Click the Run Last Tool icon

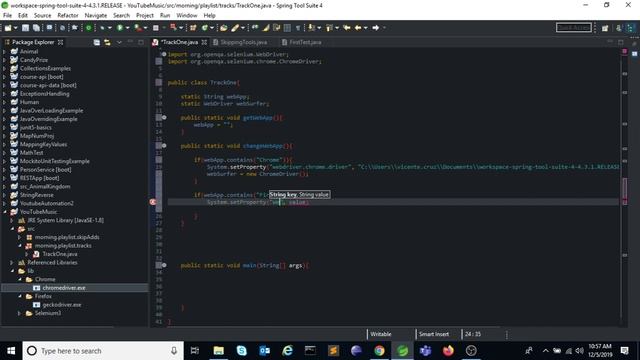pyautogui.click(x=138, y=28)
